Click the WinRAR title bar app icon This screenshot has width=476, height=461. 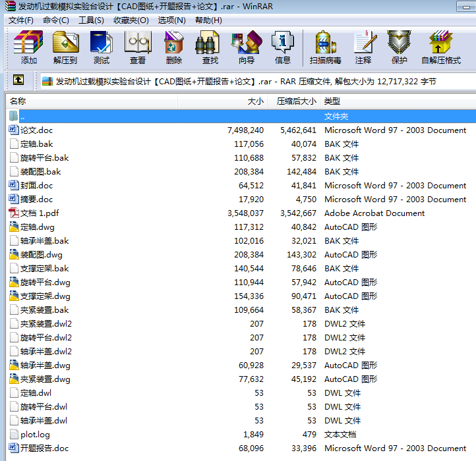coord(11,6)
